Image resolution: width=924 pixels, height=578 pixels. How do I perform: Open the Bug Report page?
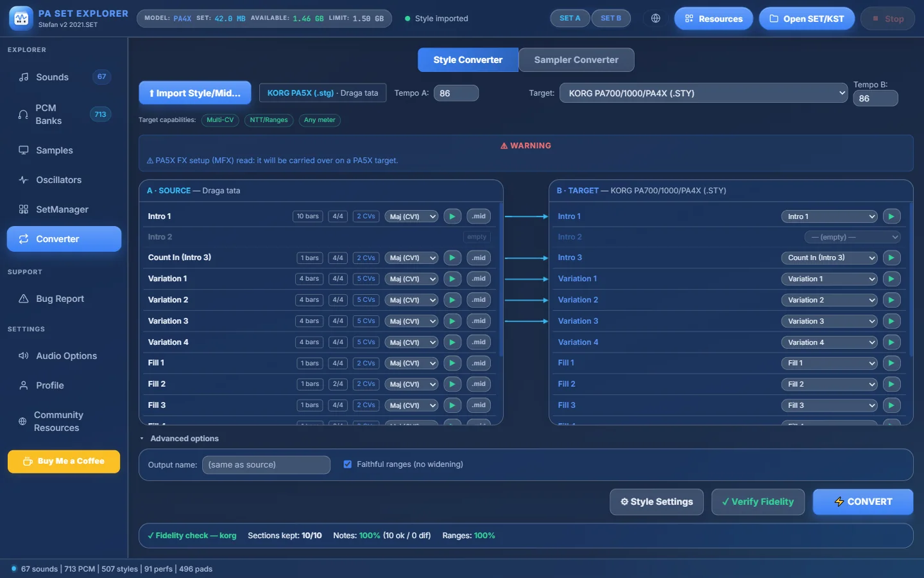click(64, 299)
